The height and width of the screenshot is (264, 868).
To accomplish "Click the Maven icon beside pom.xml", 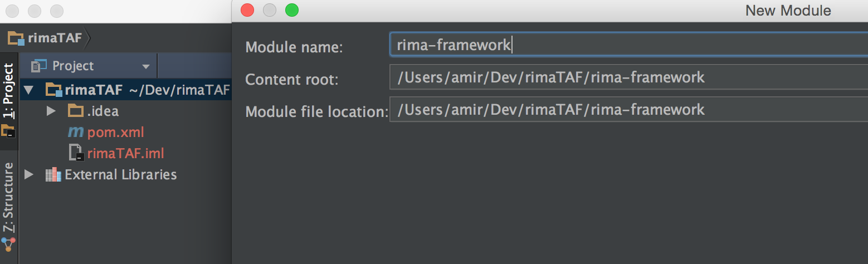I will click(x=75, y=132).
